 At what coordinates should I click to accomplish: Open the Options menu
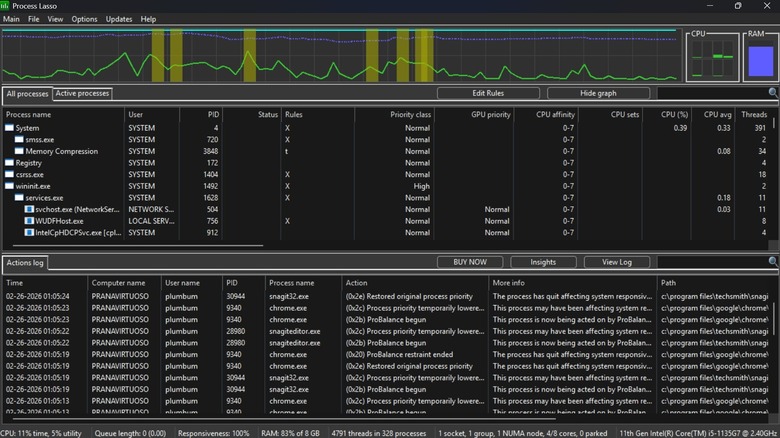click(85, 19)
